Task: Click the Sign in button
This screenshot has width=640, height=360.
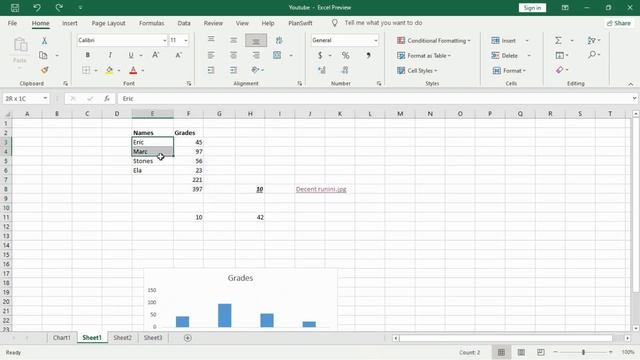Action: tap(532, 8)
